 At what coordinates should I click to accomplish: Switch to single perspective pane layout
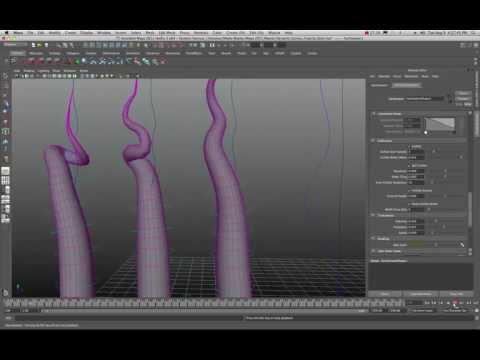5,171
